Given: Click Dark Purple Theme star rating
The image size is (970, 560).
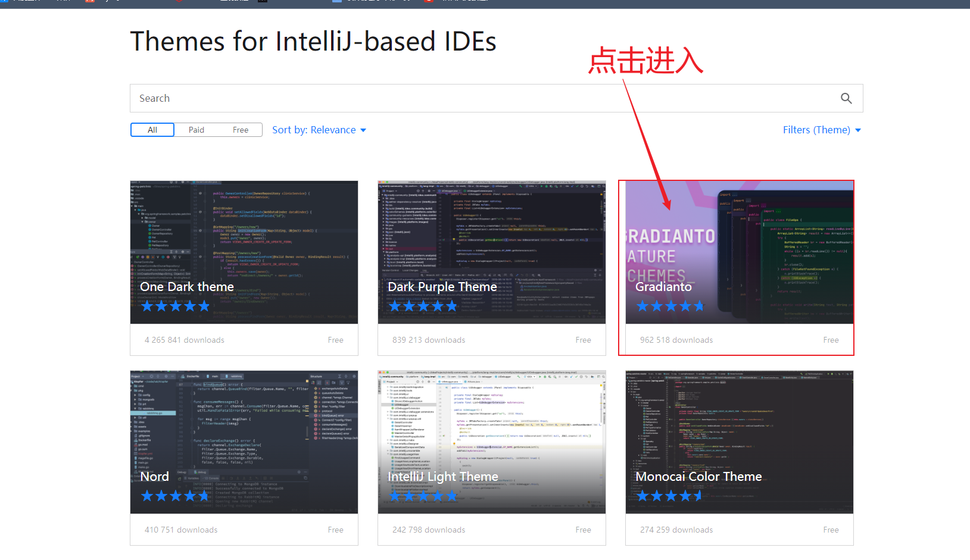Looking at the screenshot, I should (423, 306).
